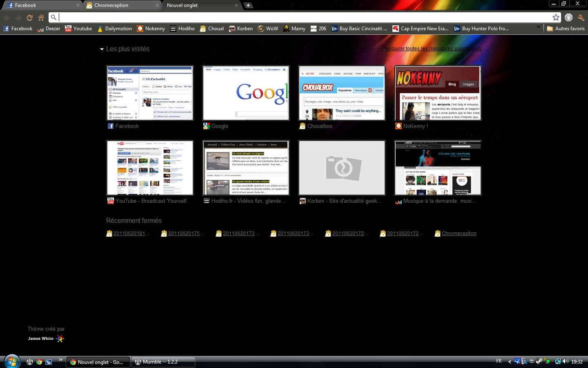
Task: Click Restaurer toutes les miniatures supprimées
Action: pos(432,49)
